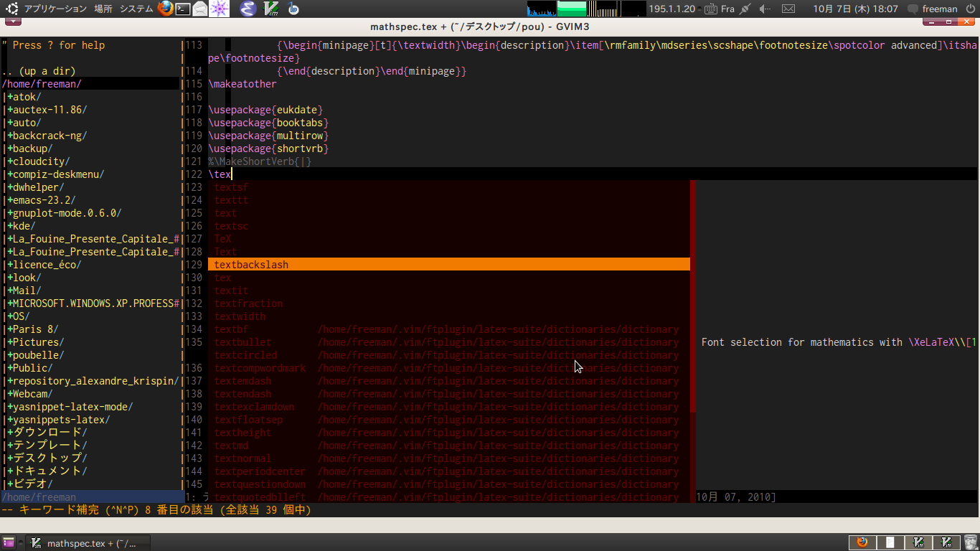Open the clock showing 18:07
980x551 pixels.
click(x=856, y=9)
